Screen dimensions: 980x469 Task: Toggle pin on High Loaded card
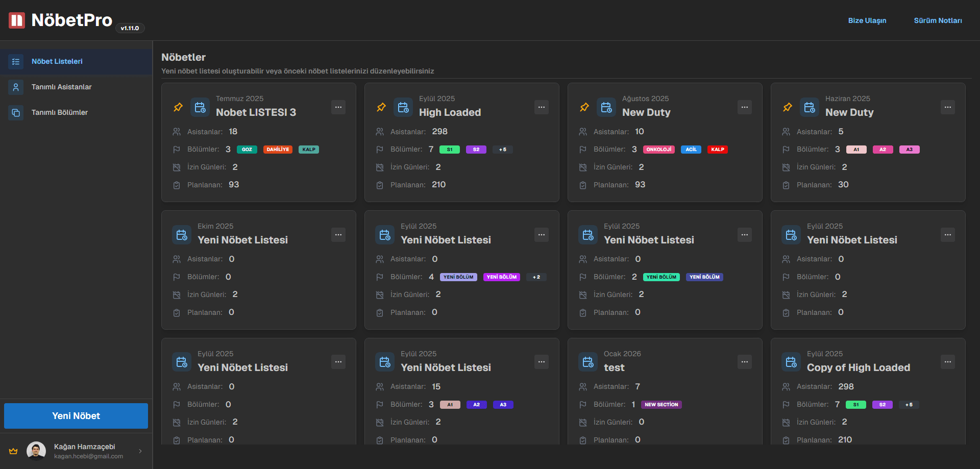[381, 107]
